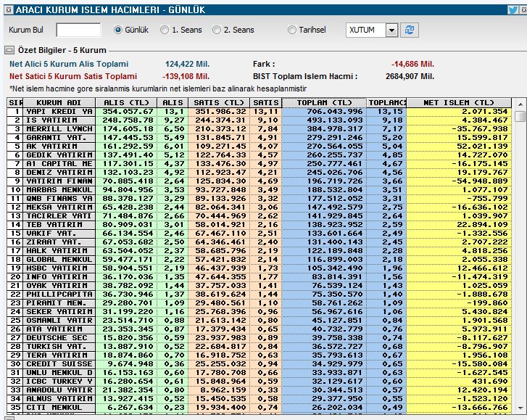Select the YAPI KREDI YA row

point(259,112)
